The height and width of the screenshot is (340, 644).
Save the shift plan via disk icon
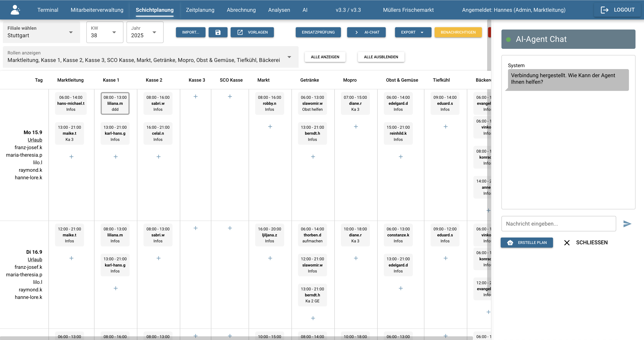click(x=218, y=32)
